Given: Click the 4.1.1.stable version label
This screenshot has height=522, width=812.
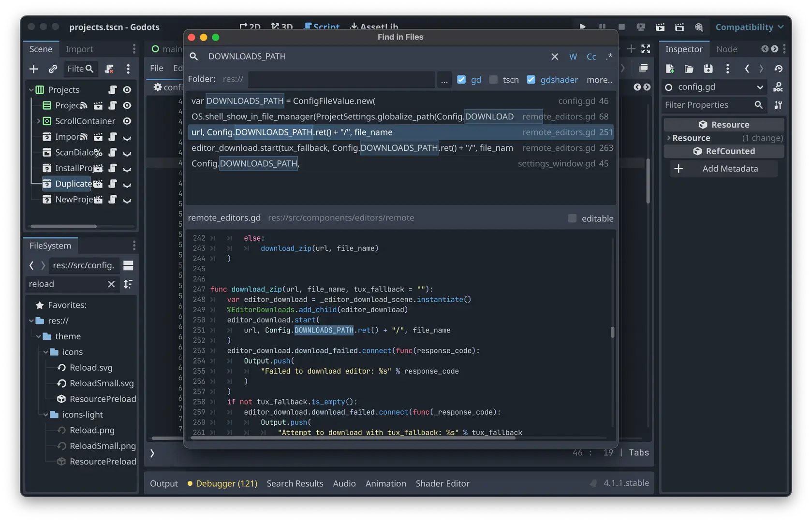Looking at the screenshot, I should [626, 483].
